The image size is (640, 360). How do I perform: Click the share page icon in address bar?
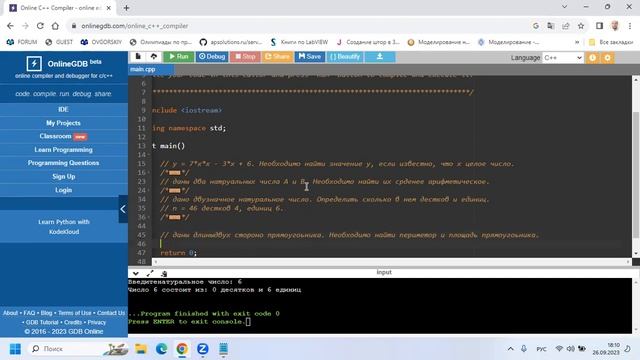(x=566, y=26)
